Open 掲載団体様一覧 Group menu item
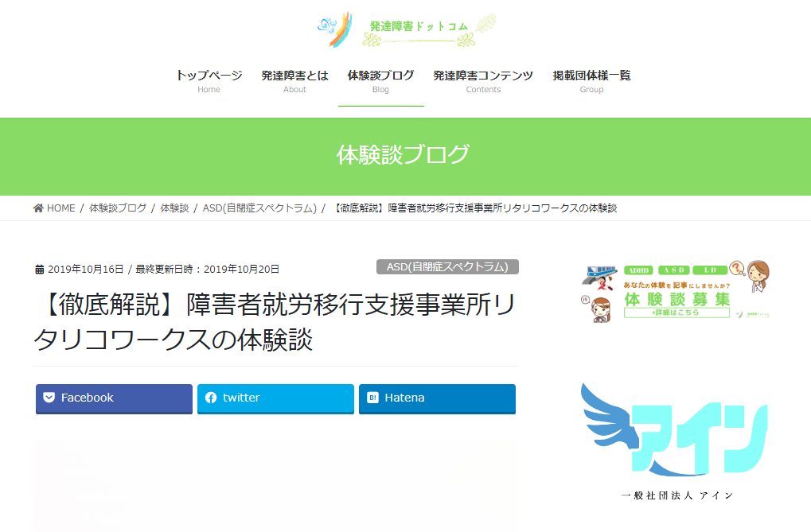 (x=591, y=80)
